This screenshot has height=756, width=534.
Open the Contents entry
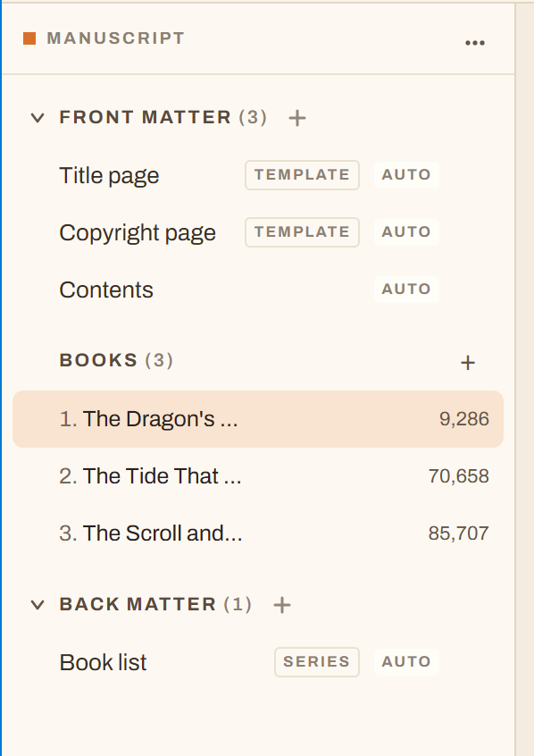coord(106,290)
